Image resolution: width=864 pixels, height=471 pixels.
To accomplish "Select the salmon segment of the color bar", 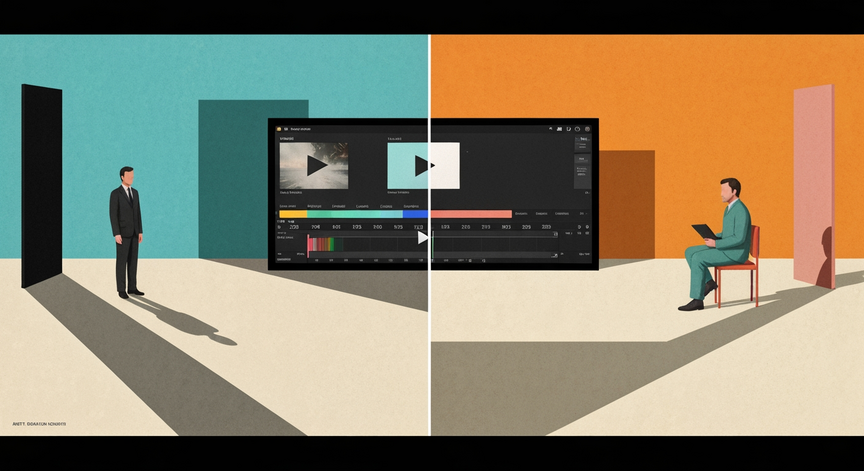I will 472,214.
